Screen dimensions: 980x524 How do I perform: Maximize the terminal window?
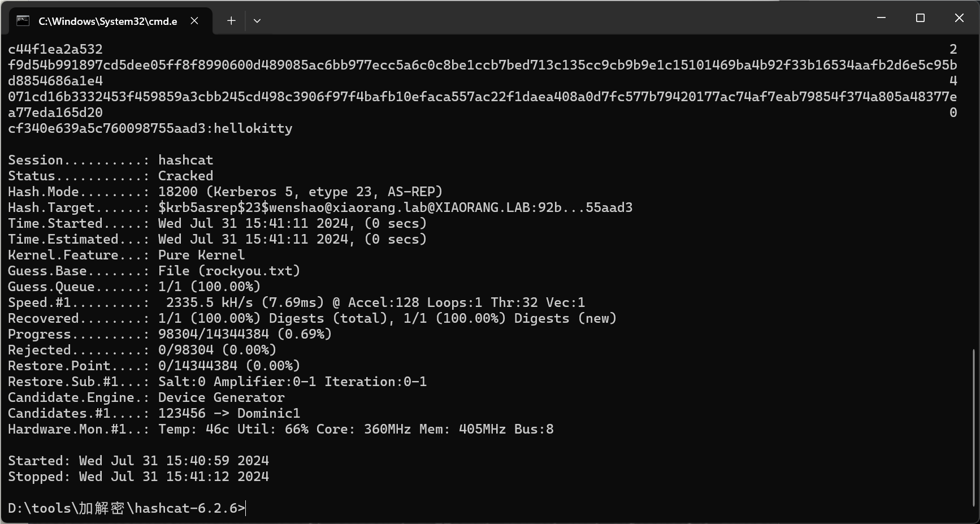coord(920,18)
